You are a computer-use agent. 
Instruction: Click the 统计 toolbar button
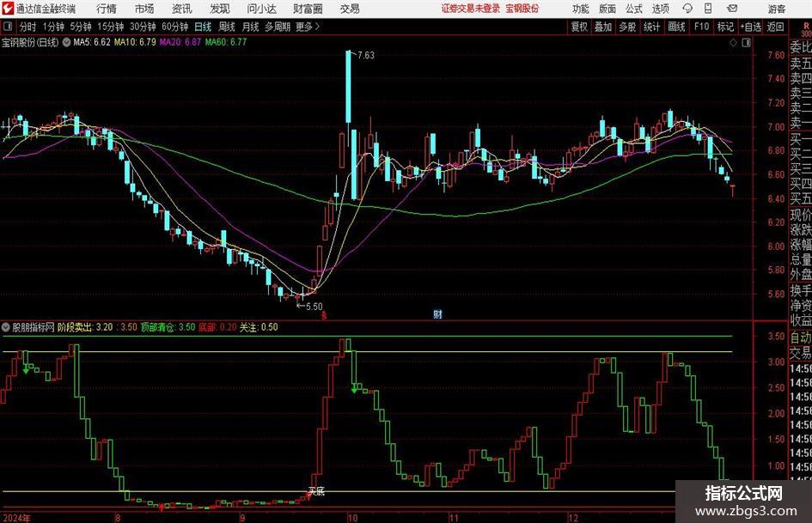click(x=651, y=27)
